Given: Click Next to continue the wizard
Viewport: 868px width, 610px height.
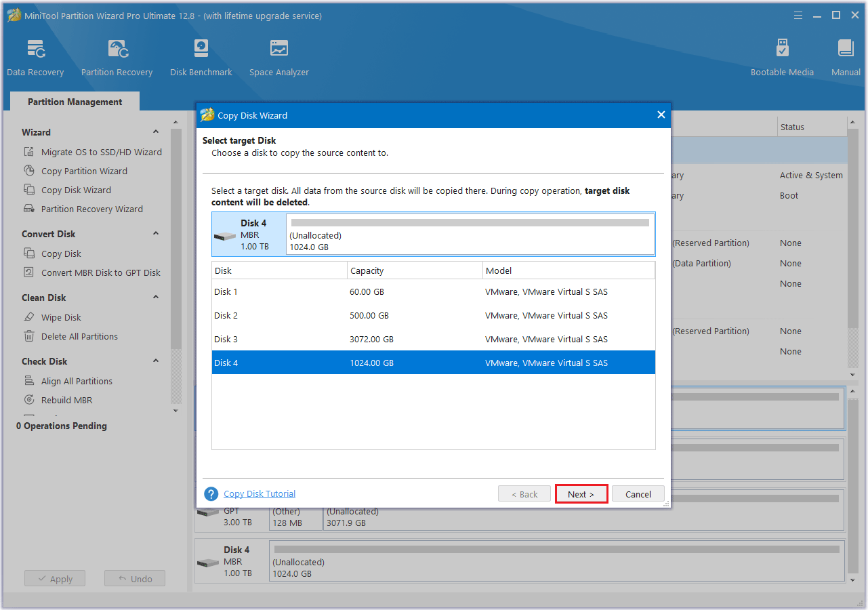Looking at the screenshot, I should coord(581,494).
